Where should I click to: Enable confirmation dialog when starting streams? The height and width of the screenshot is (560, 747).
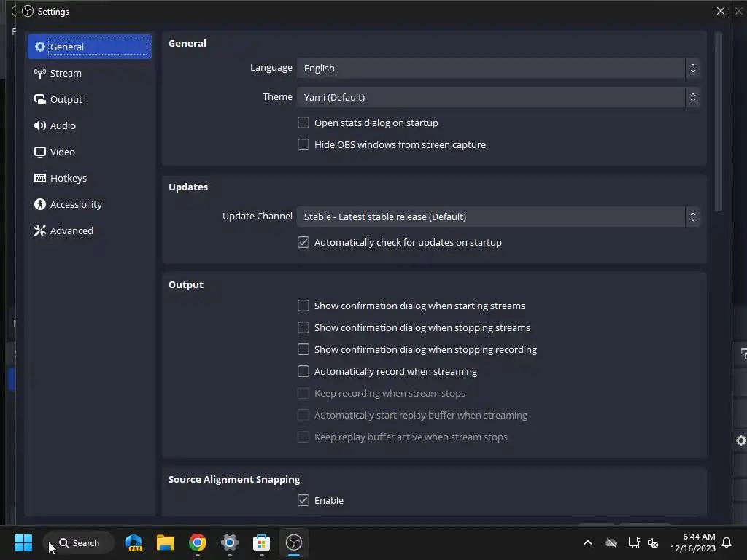pos(303,306)
